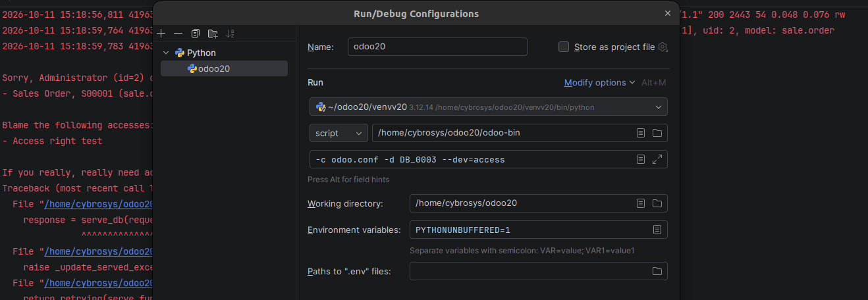Click the console log line ending with model: sale.order
This screenshot has height=300, width=868.
(757, 30)
